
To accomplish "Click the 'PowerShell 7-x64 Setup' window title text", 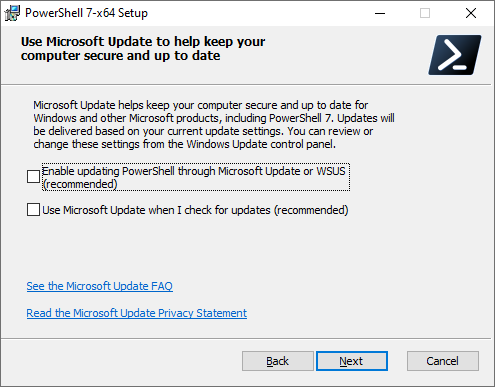I will (86, 13).
